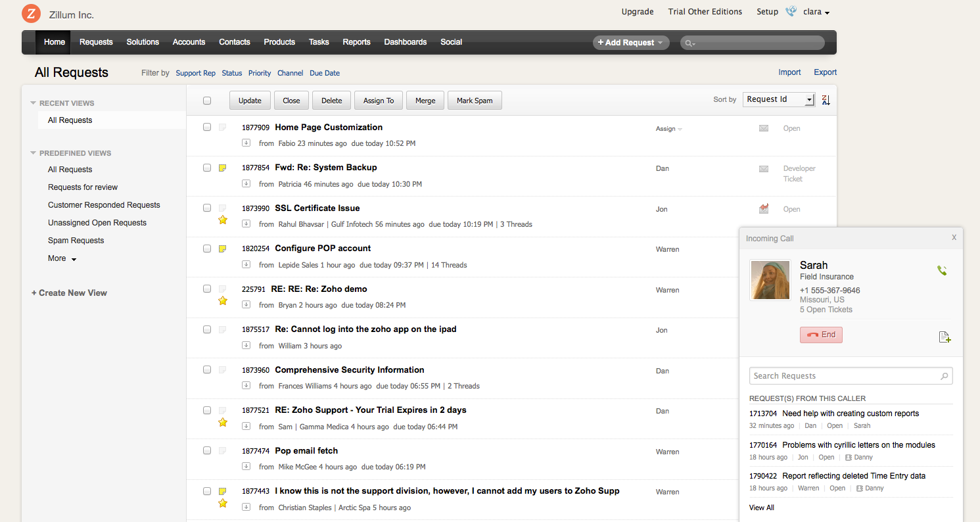Expand the More views list in sidebar

pyautogui.click(x=62, y=258)
